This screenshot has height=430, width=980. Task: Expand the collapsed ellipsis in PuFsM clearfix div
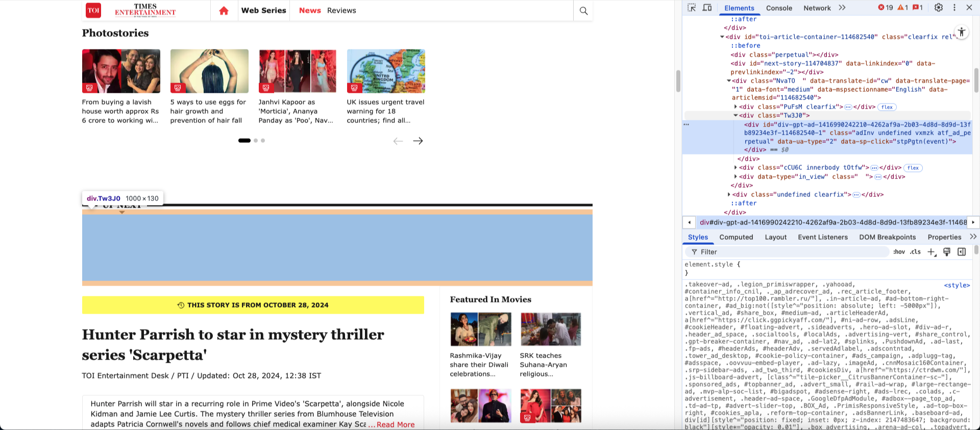(x=848, y=107)
